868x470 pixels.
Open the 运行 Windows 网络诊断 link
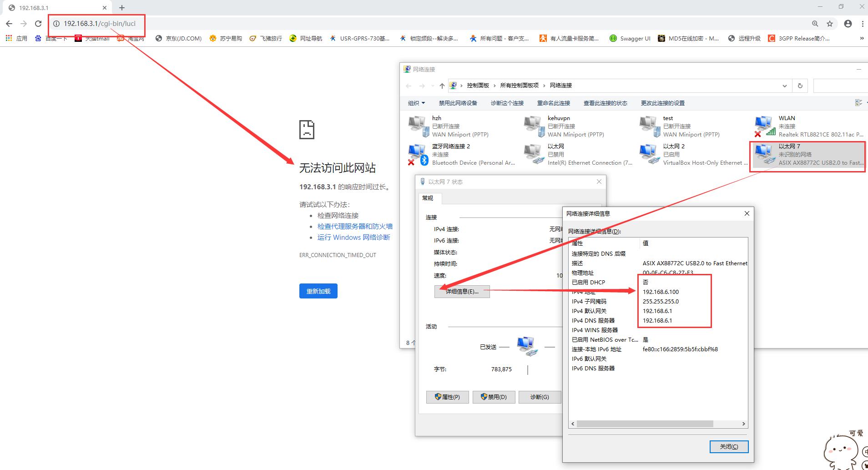tap(353, 238)
